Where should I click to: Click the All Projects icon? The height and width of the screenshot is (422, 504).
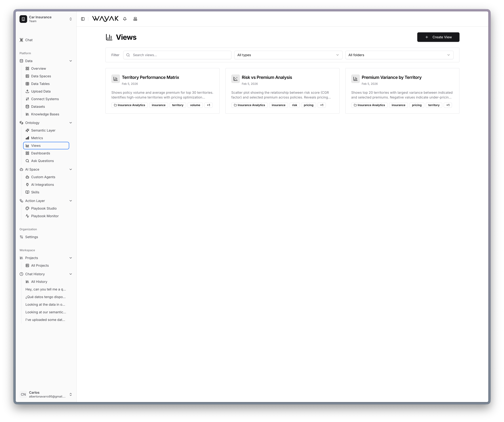[x=27, y=266]
